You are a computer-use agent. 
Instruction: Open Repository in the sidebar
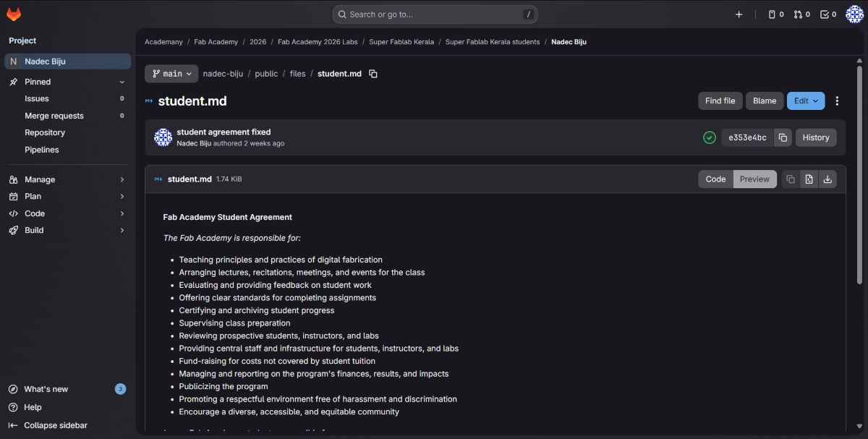(x=45, y=132)
